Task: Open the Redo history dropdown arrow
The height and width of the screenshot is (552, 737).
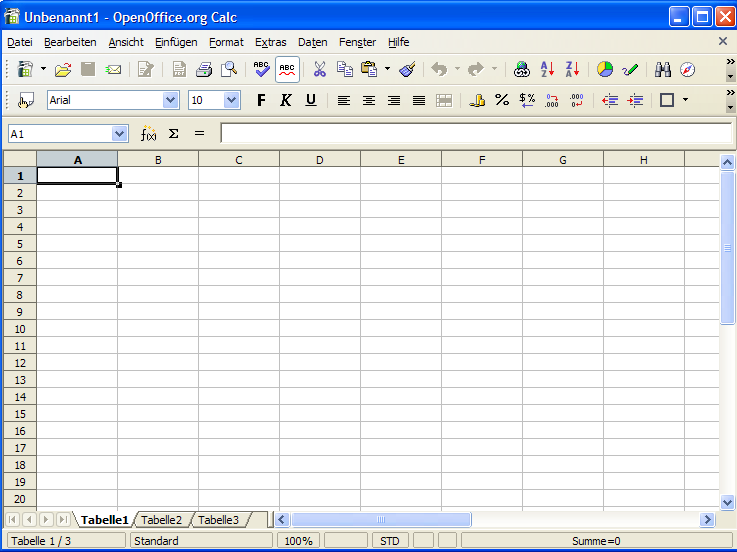Action: 494,69
